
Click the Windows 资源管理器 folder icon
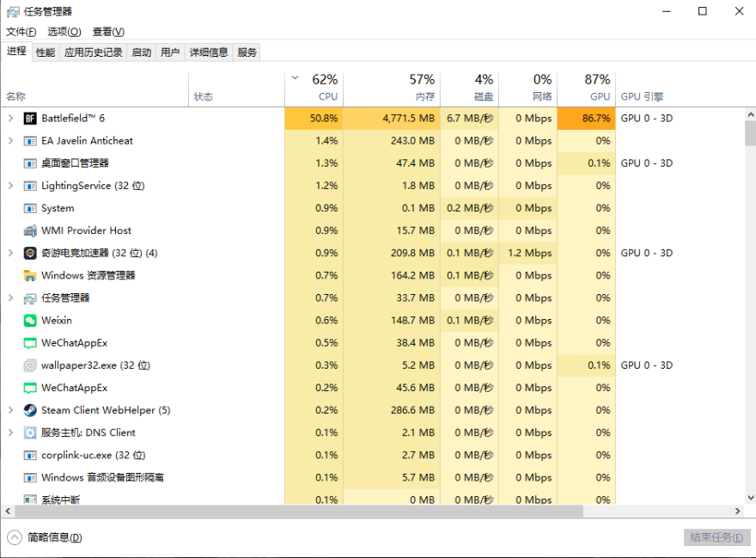(x=30, y=276)
